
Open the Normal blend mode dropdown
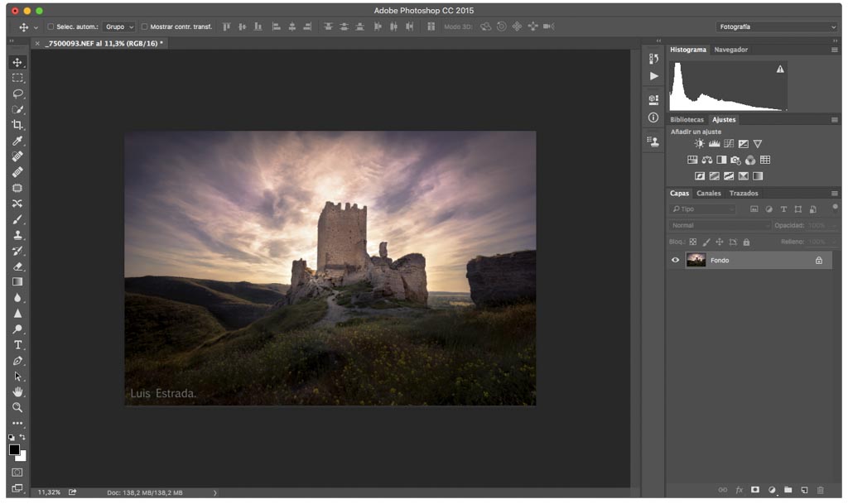coord(719,226)
